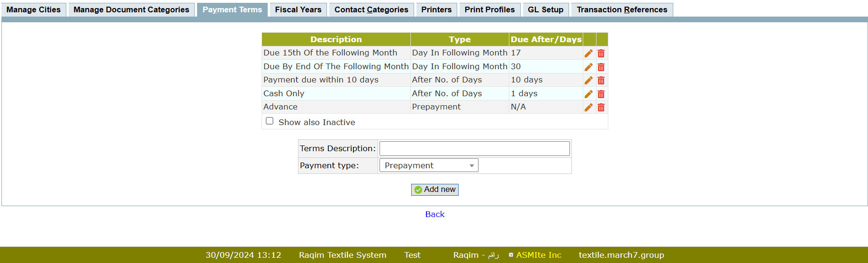Edit the 'Due 15th Of the Following Month' term
868x263 pixels.
click(x=588, y=53)
